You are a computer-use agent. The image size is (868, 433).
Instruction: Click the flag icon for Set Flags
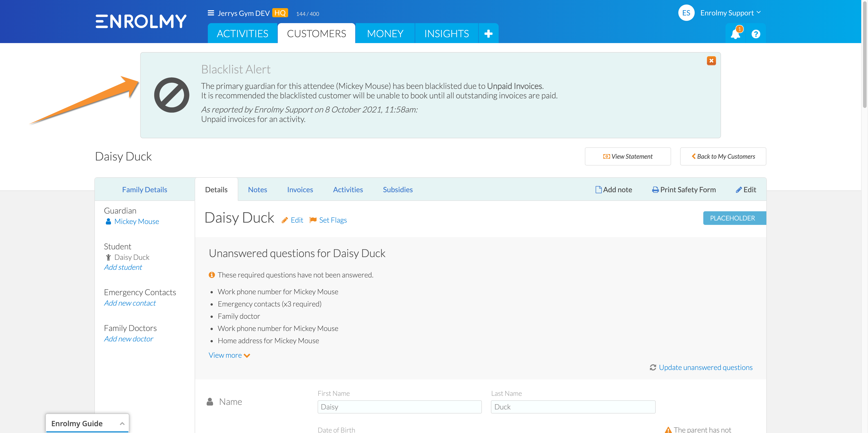pyautogui.click(x=313, y=220)
